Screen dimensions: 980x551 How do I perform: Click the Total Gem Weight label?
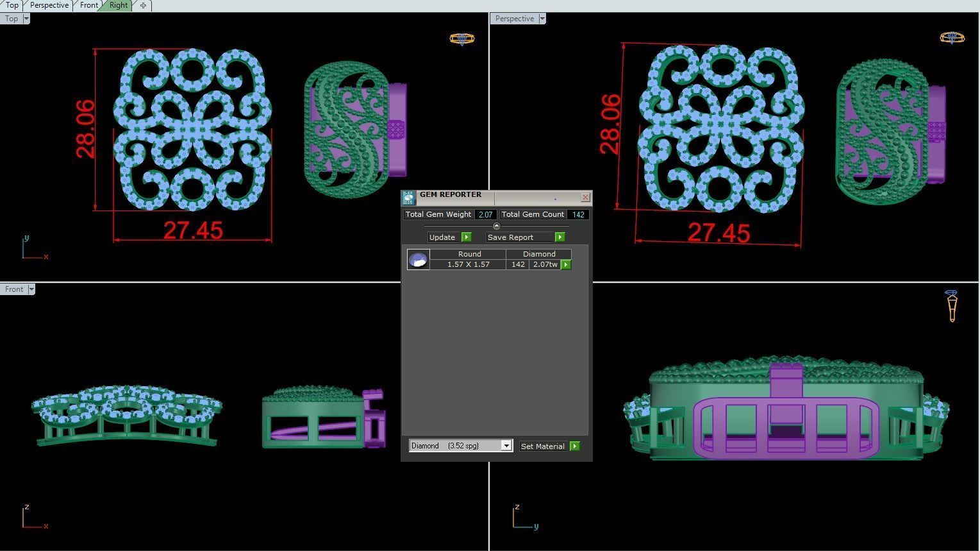point(438,214)
